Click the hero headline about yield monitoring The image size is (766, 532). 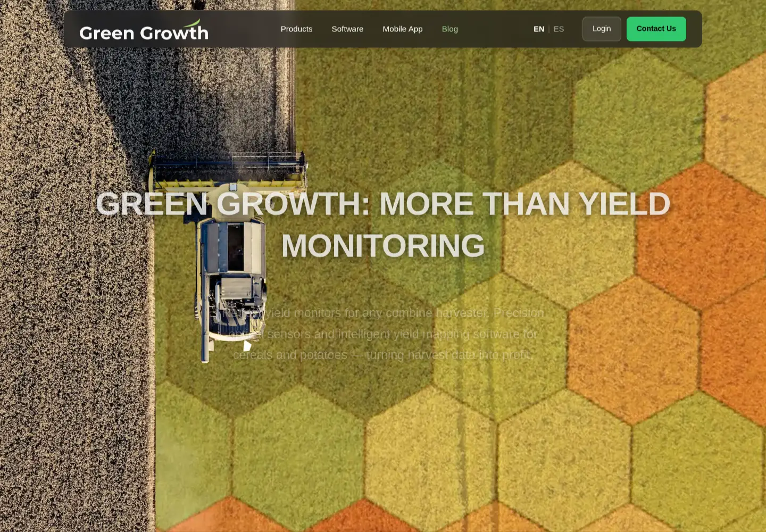tap(383, 225)
